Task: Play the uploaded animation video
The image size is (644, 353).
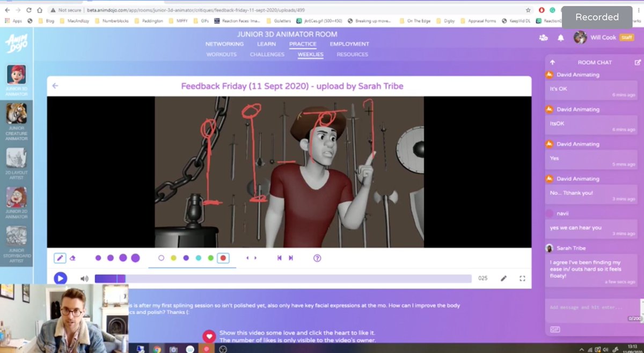Action: tap(60, 278)
